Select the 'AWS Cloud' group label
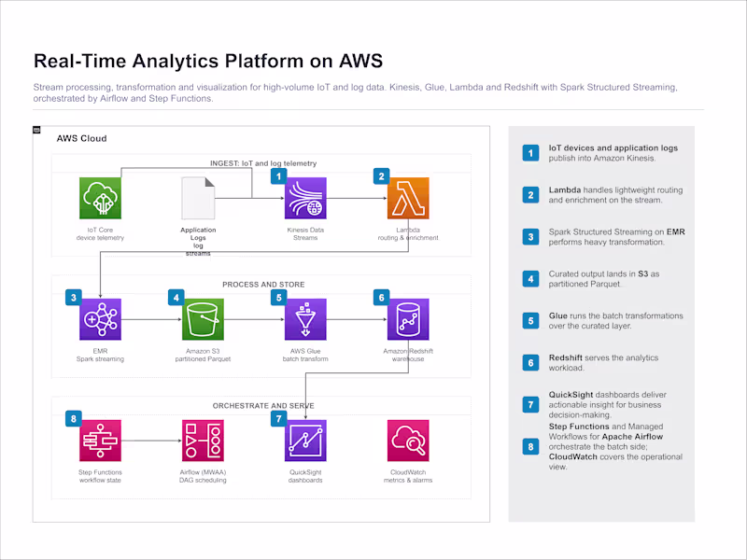This screenshot has width=747, height=560. [81, 138]
